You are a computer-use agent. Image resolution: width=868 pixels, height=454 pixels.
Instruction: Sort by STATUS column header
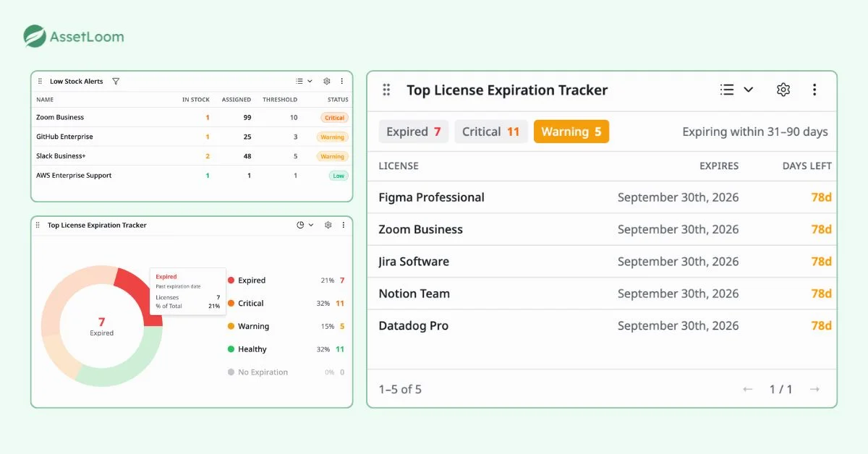[x=338, y=100]
